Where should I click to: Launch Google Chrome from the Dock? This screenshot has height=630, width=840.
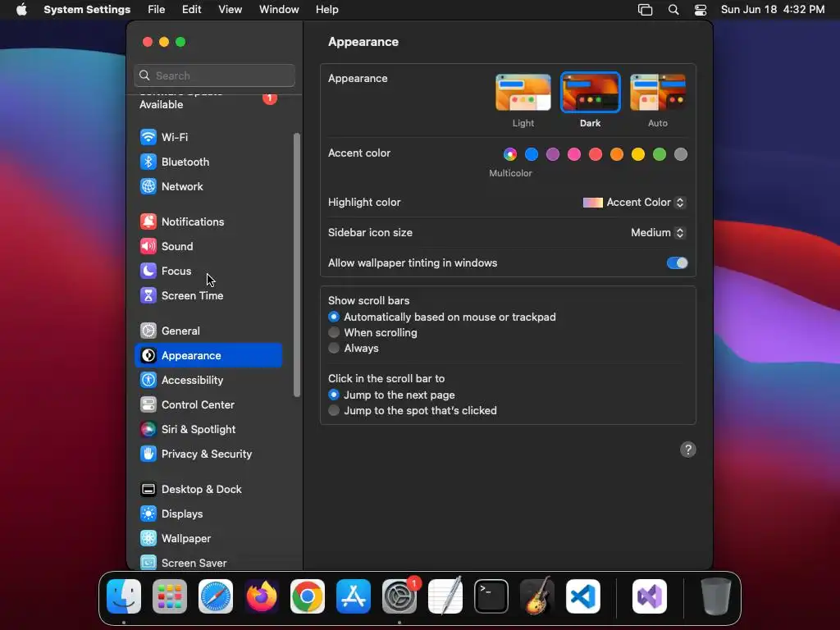[x=308, y=596]
